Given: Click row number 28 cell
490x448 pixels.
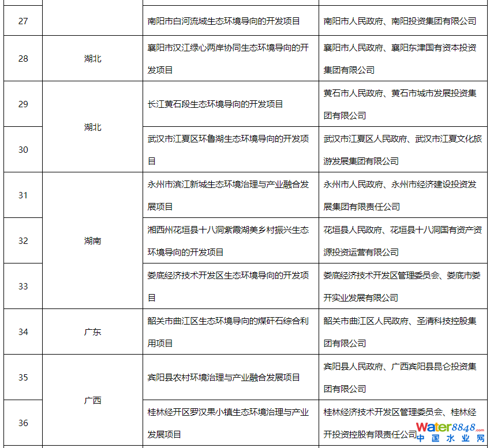Looking at the screenshot, I should pyautogui.click(x=23, y=59).
